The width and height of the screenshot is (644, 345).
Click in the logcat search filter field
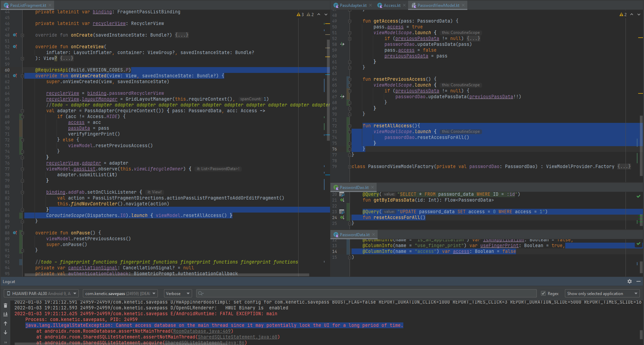pos(366,293)
